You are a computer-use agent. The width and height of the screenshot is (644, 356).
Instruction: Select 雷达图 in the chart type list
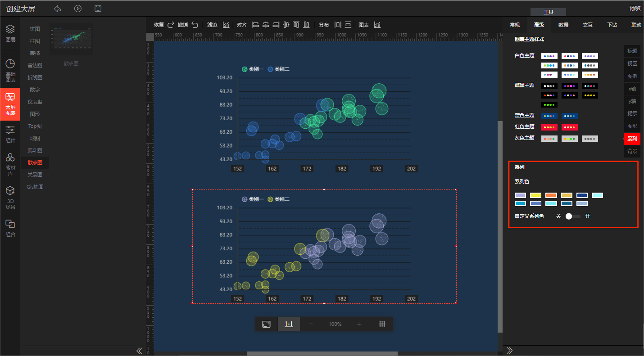[35, 66]
